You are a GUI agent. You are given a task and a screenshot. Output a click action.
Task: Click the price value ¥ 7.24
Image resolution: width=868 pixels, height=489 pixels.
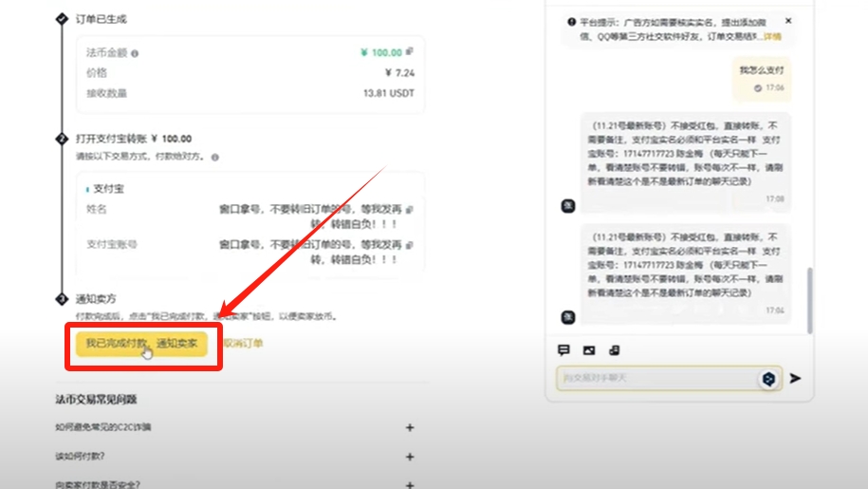pos(399,73)
